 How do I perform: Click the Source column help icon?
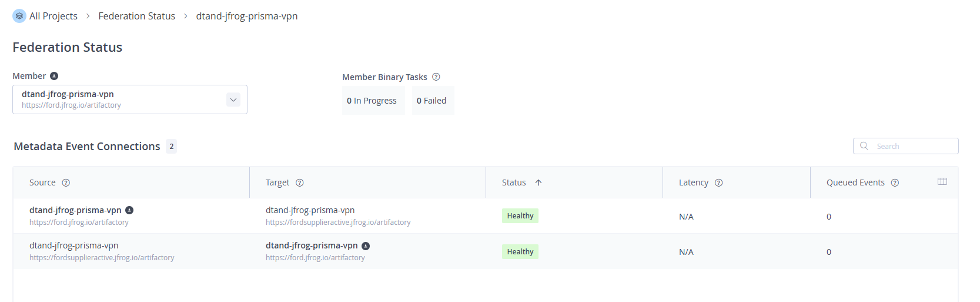[66, 182]
